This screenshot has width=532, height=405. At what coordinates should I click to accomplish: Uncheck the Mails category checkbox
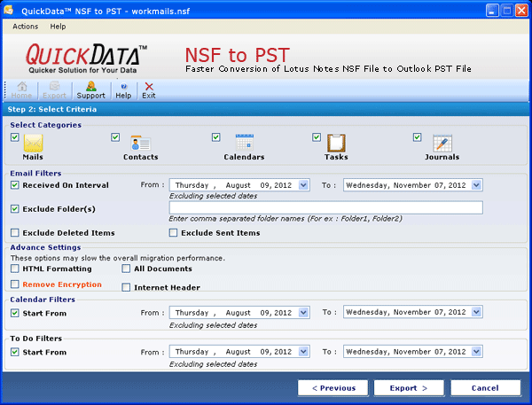14,137
